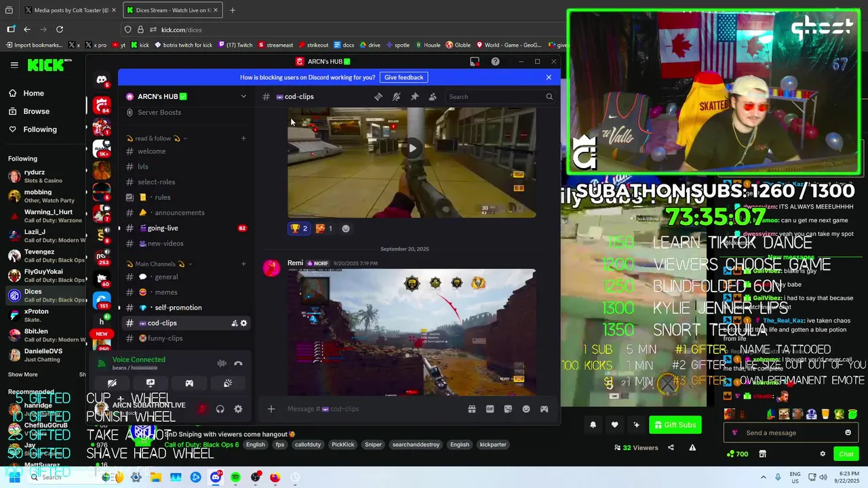Click the Discord channel Search box
Screen dimensions: 868x488
pos(500,96)
